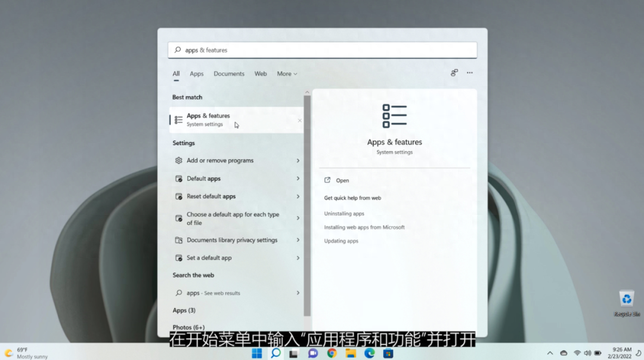Open Microsoft Edge from the taskbar

click(369, 353)
